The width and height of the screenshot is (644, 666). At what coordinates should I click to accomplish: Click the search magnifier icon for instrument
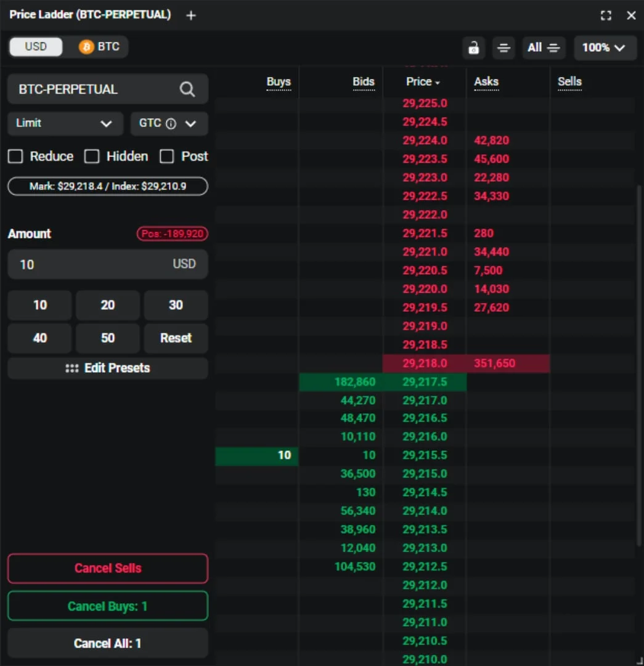[x=187, y=89]
